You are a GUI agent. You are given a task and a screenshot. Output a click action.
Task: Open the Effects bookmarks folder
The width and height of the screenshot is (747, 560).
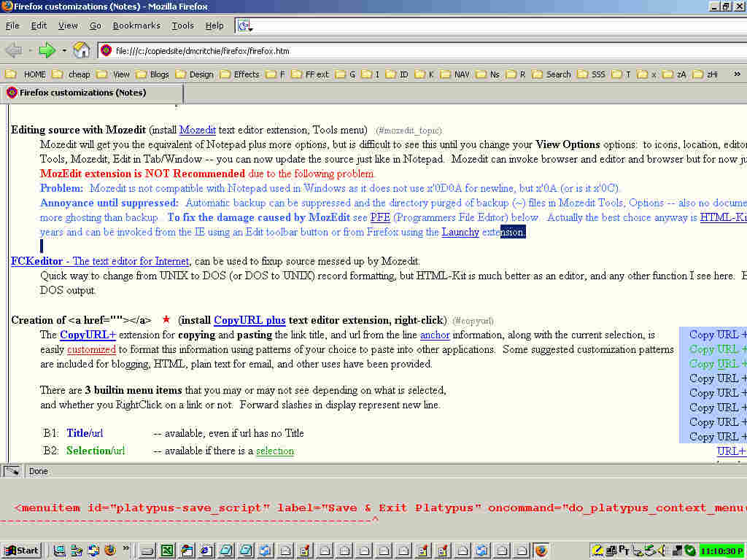[x=239, y=74]
